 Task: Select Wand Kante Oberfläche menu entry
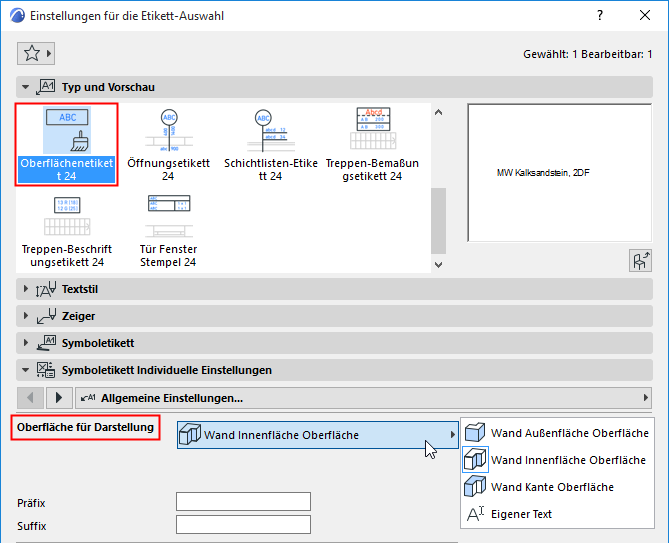point(557,487)
